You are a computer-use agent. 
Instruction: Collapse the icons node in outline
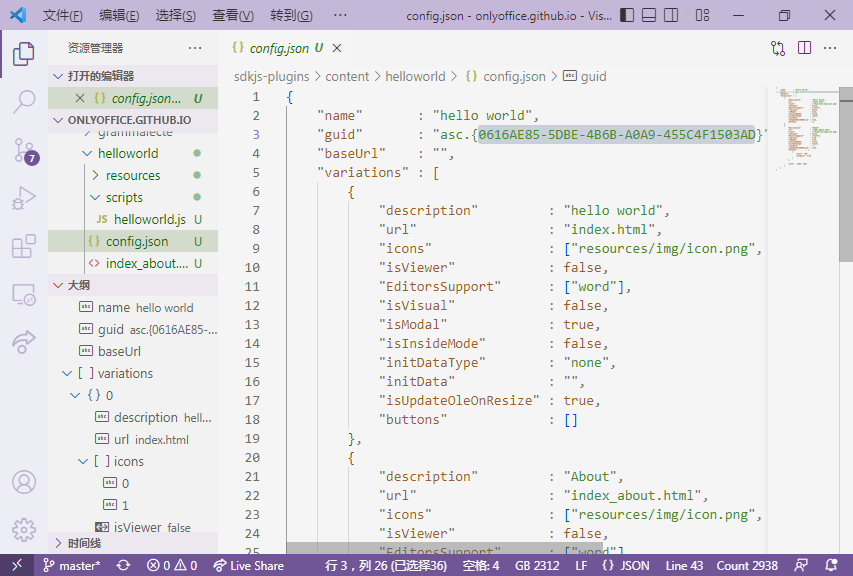[83, 462]
